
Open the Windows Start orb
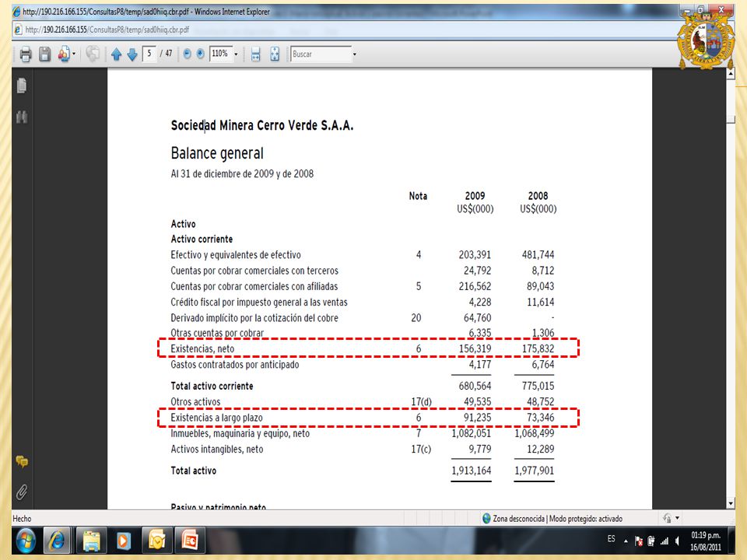tap(26, 541)
